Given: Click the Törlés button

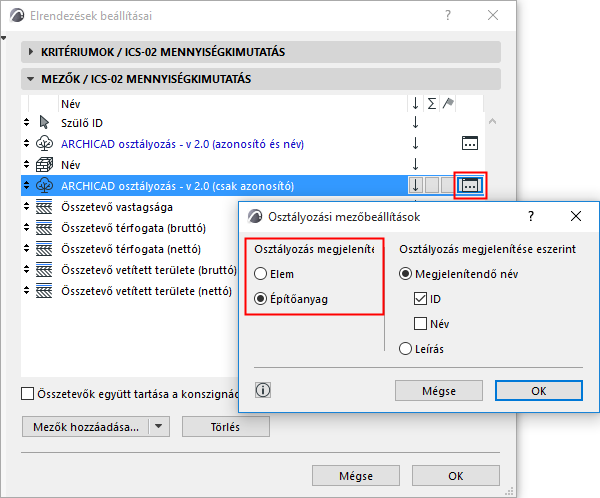Looking at the screenshot, I should [x=226, y=426].
